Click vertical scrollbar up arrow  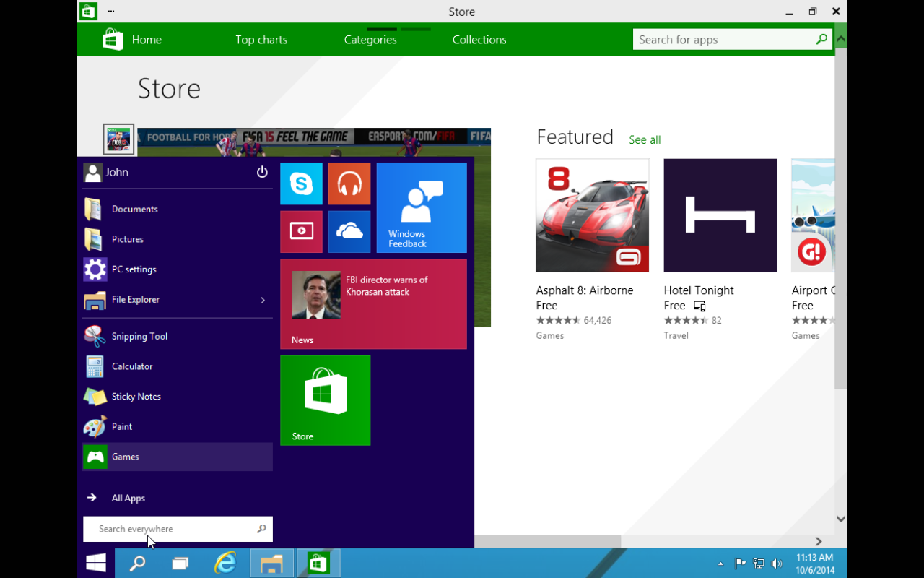841,40
